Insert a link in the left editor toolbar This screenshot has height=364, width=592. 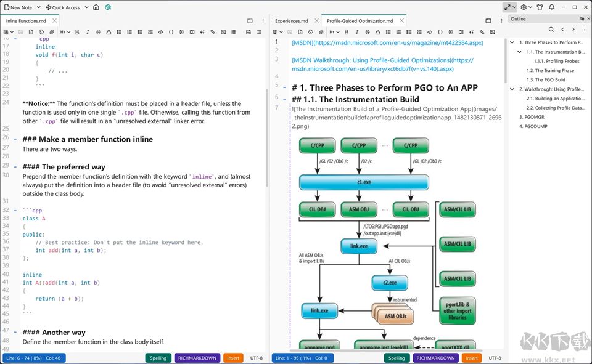click(x=213, y=32)
